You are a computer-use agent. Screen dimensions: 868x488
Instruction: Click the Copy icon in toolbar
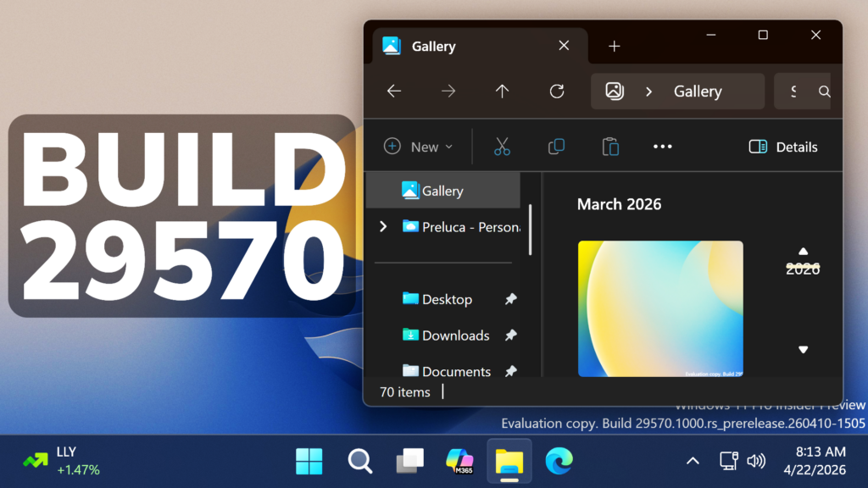coord(556,147)
